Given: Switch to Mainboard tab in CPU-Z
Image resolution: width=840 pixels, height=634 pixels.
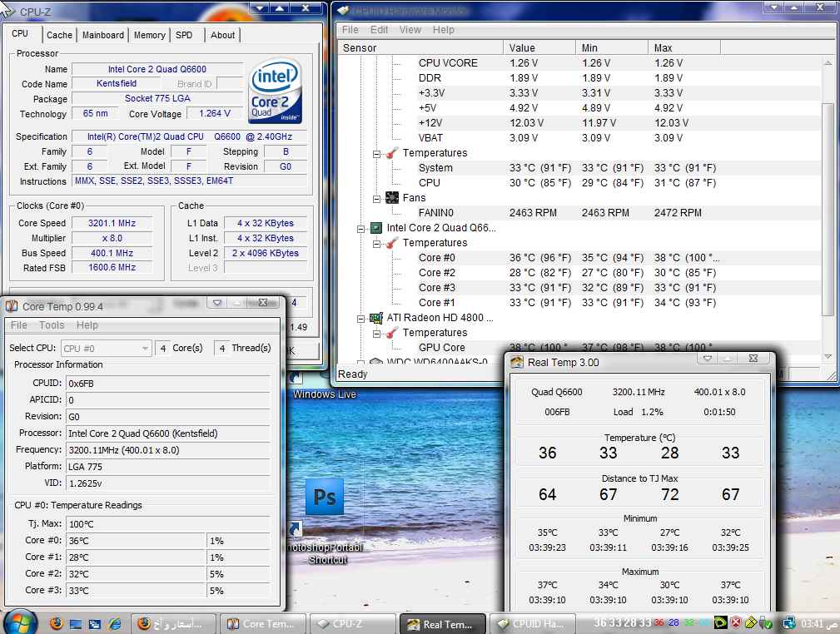Looking at the screenshot, I should [103, 35].
